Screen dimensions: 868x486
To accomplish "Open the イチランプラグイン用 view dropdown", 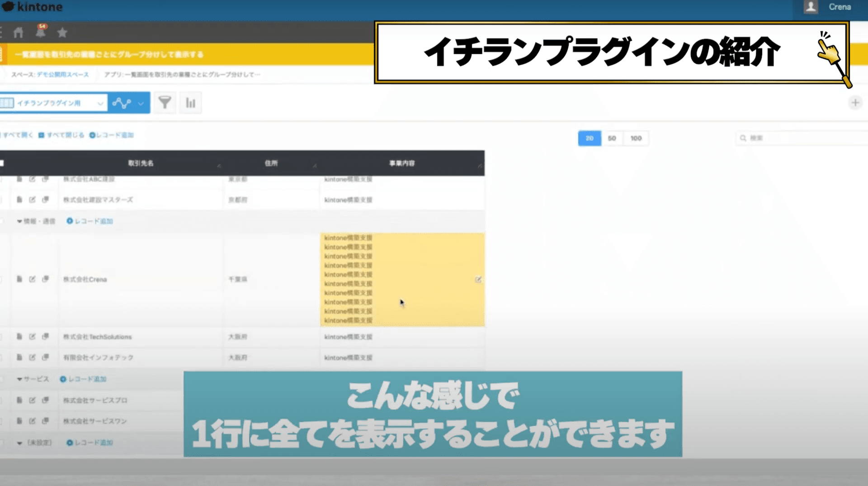I will click(53, 103).
